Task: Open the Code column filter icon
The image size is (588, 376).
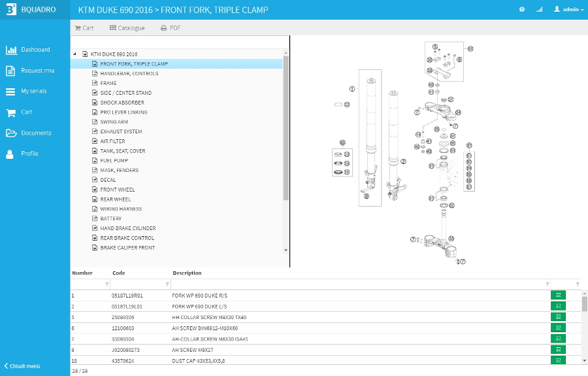Action: click(x=167, y=284)
